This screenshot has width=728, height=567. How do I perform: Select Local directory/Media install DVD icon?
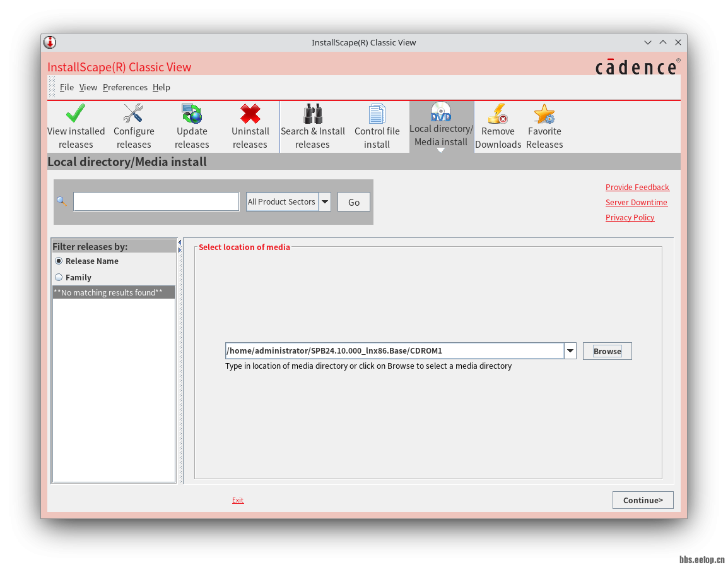pos(441,112)
